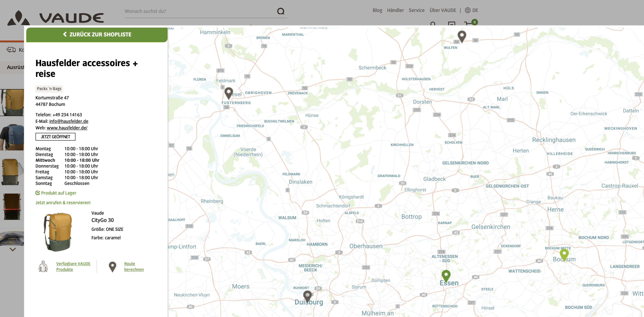The height and width of the screenshot is (317, 644).
Task: Open the www.hausfelder.de/ web link
Action: [x=67, y=128]
